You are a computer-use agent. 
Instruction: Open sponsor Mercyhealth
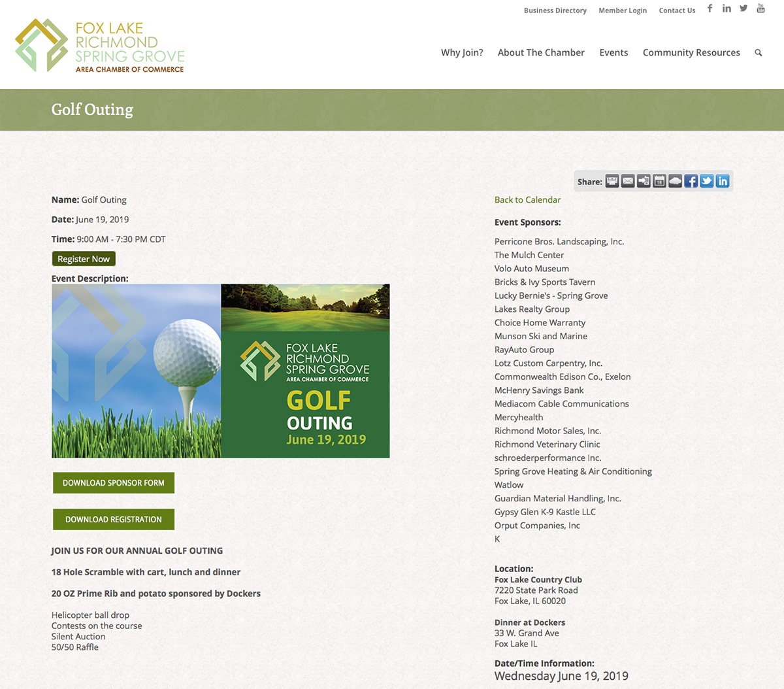pos(519,418)
